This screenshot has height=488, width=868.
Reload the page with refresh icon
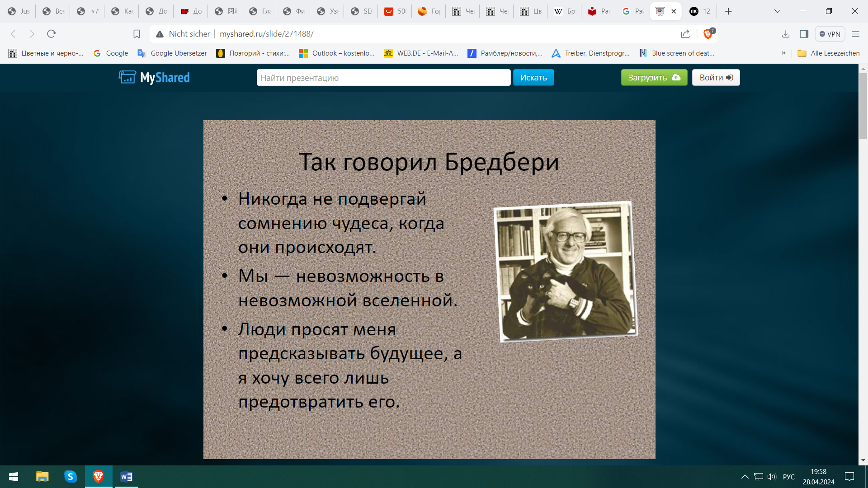51,34
